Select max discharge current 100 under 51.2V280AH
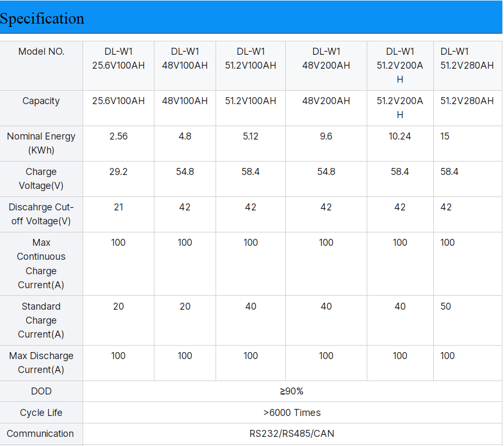Viewport: 504px width, 446px height. 447,356
